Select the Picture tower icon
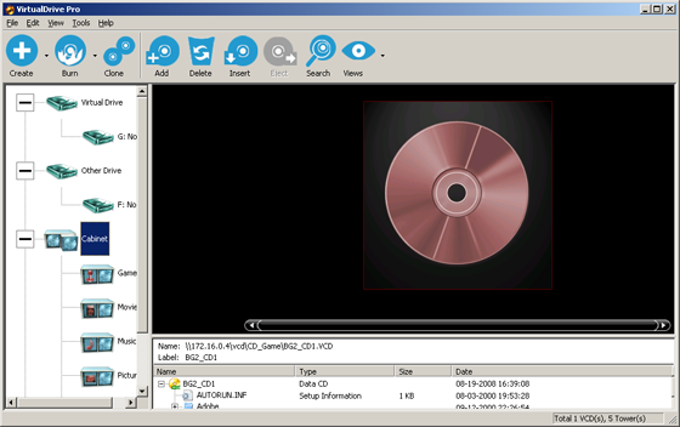 tap(98, 377)
